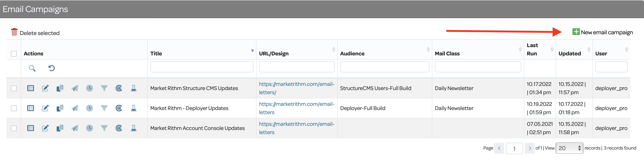Duplicate the Deployer Updates campaign
The width and height of the screenshot is (644, 162).
[x=60, y=108]
